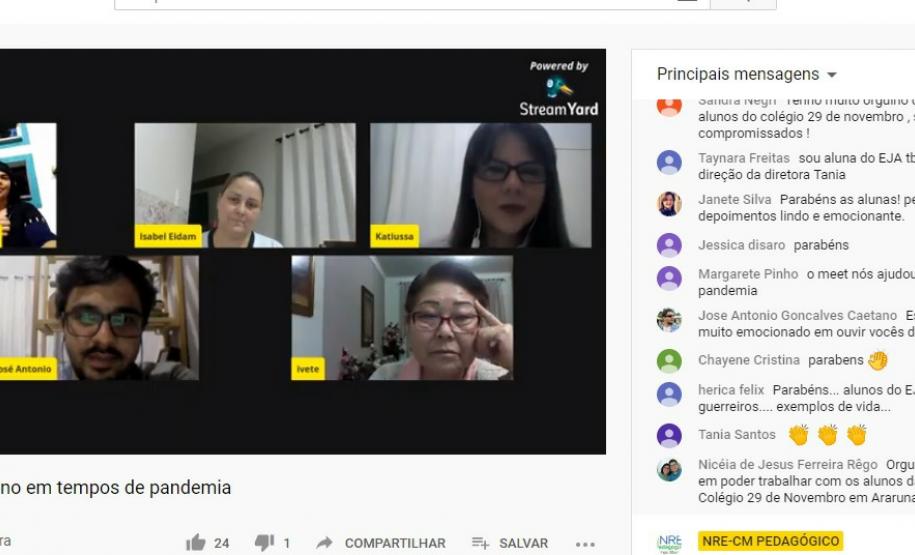Click the Isabel Eidam video tile
This screenshot has height=555, width=915.
pos(245,185)
